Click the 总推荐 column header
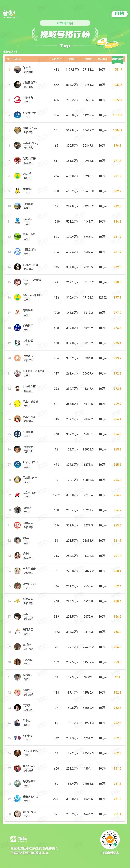 click(x=72, y=59)
